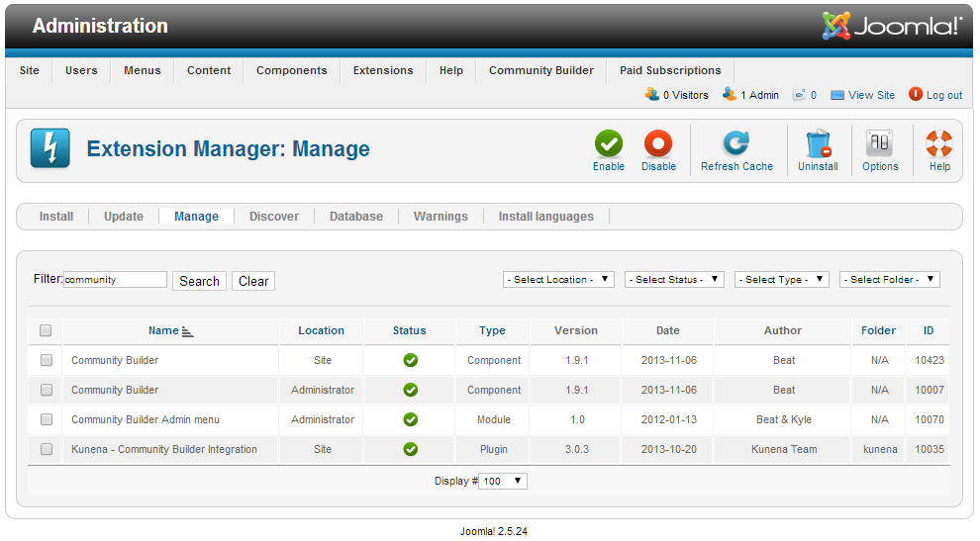980x541 pixels.
Task: Switch to the Update tab
Action: [123, 217]
